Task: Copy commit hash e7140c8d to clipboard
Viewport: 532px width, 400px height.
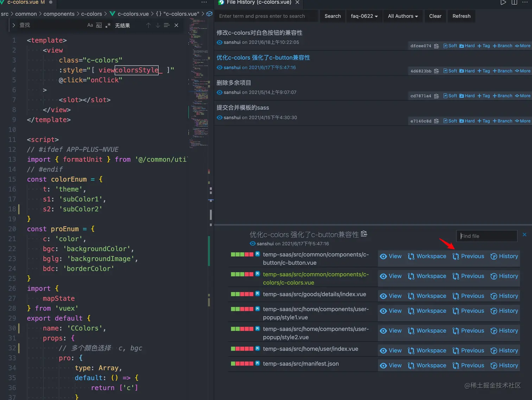Action: point(436,121)
